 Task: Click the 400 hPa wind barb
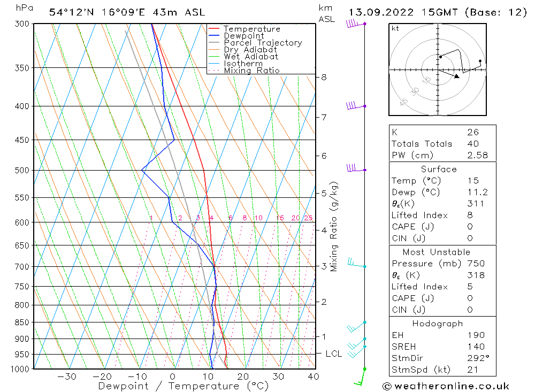356,106
